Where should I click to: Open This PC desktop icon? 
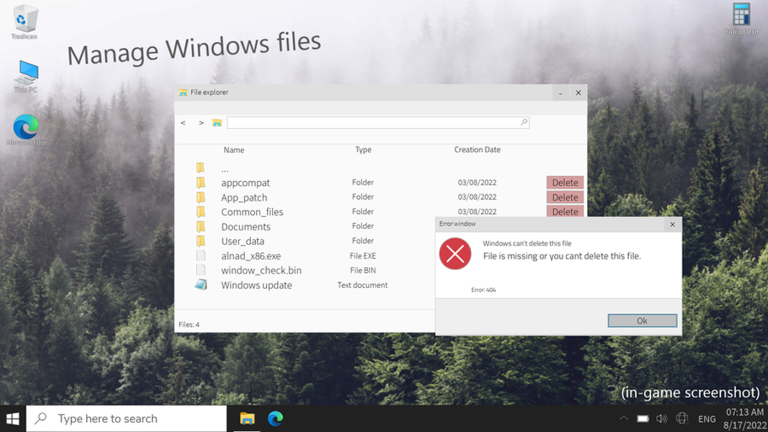(25, 76)
